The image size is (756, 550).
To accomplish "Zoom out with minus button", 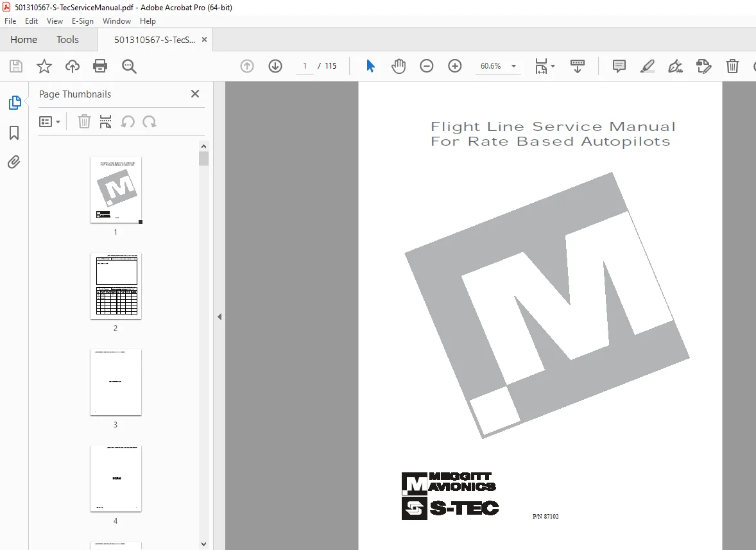I will (x=427, y=66).
